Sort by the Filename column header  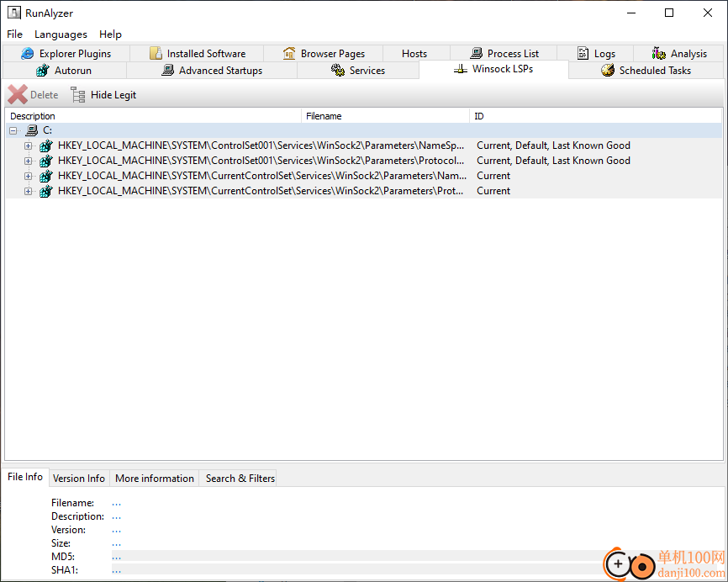coord(385,116)
